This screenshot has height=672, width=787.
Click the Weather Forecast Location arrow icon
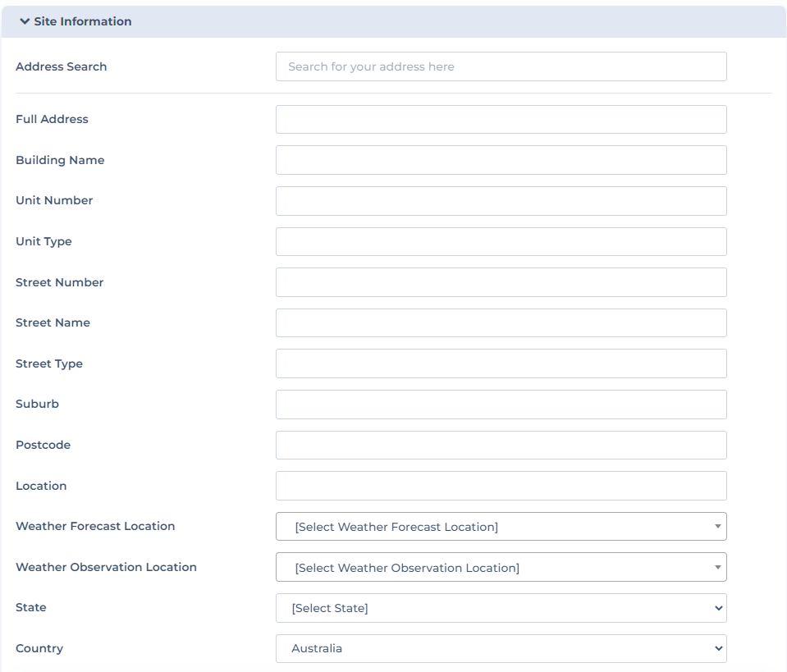718,527
